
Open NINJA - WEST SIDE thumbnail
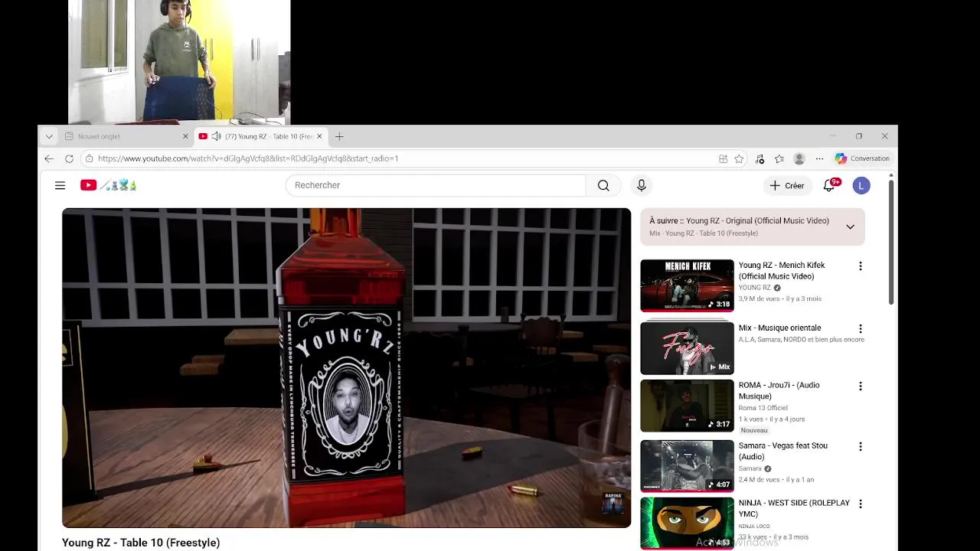coord(687,523)
